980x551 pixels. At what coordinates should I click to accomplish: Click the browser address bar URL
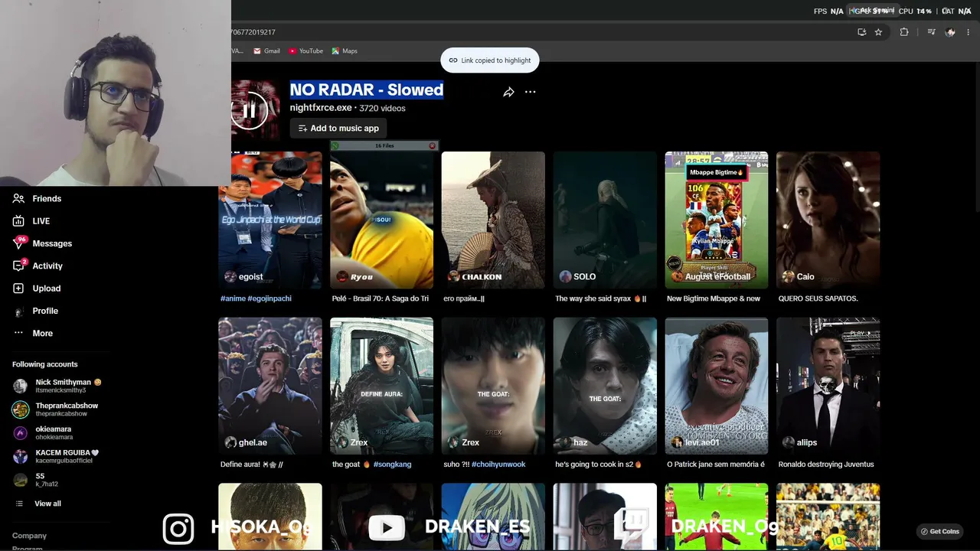coord(536,32)
